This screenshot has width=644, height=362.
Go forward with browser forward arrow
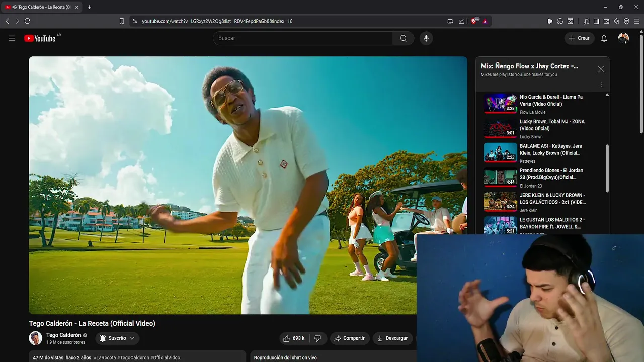pyautogui.click(x=17, y=21)
